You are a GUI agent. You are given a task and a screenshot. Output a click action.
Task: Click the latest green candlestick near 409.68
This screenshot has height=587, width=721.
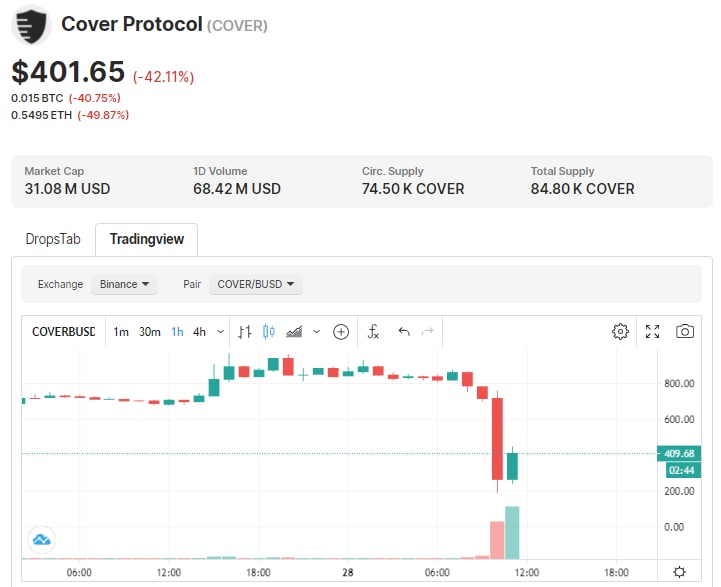(512, 467)
